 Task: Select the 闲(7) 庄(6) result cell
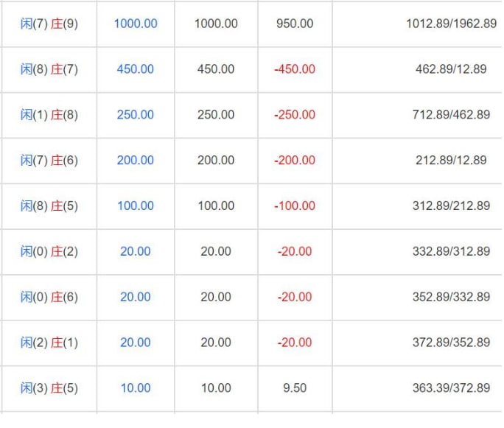pyautogui.click(x=49, y=161)
